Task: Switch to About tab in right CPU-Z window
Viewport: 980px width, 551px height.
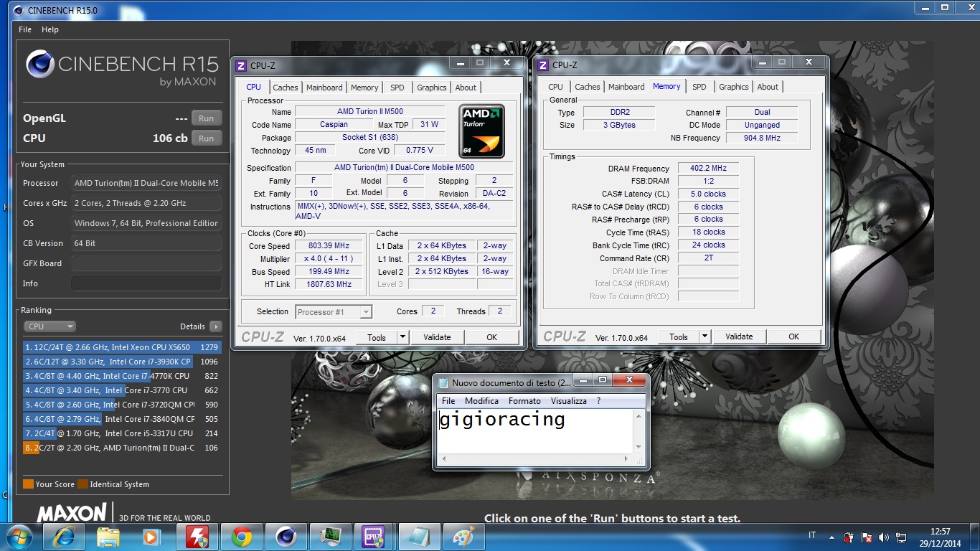Action: (x=768, y=87)
